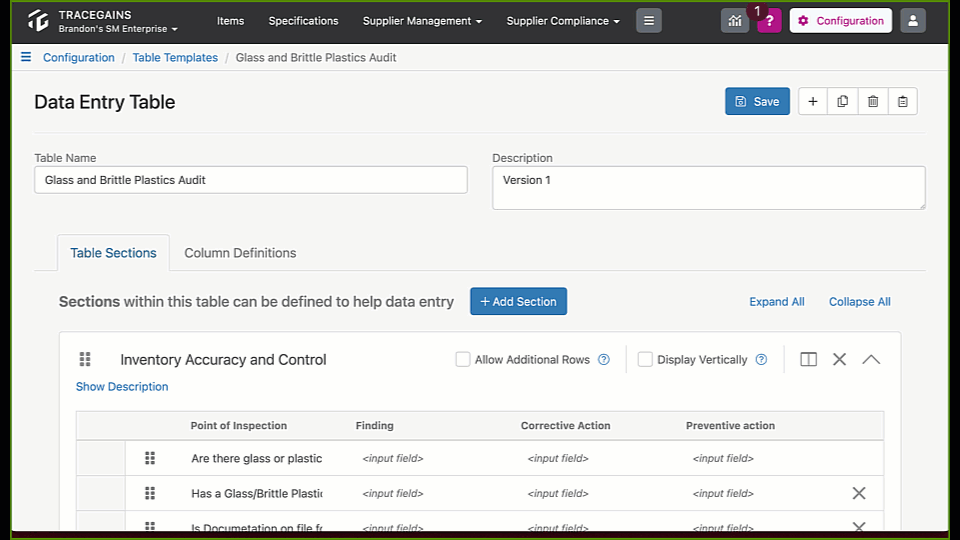Open the analytics chart icon
The height and width of the screenshot is (540, 960).
[735, 21]
